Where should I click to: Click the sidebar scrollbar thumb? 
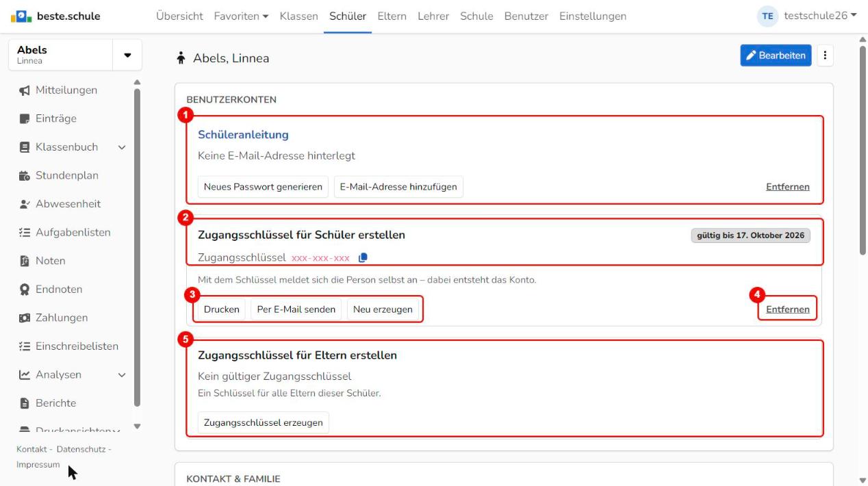pyautogui.click(x=137, y=246)
